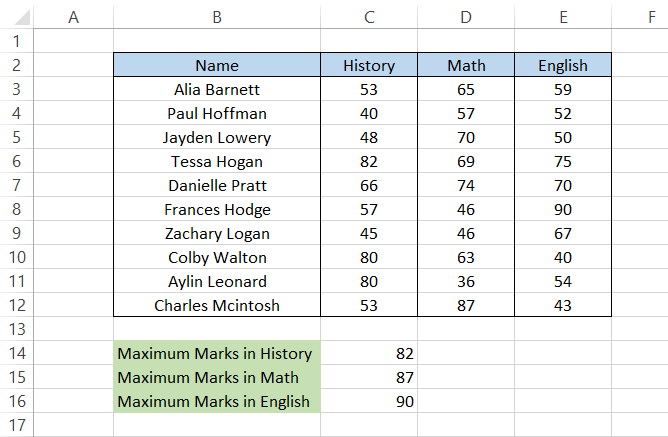This screenshot has height=437, width=668.
Task: Select column D header
Action: [466, 17]
